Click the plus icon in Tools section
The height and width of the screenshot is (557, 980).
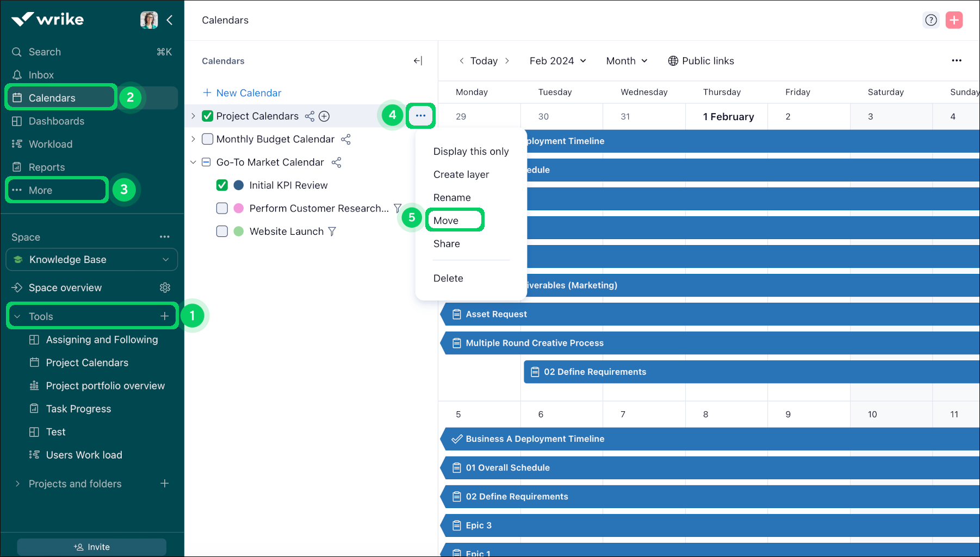pyautogui.click(x=165, y=316)
